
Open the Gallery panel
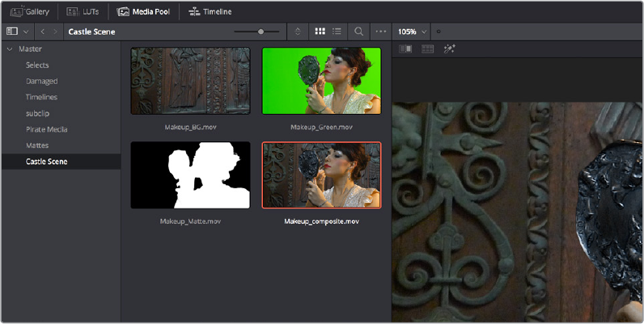click(x=30, y=12)
